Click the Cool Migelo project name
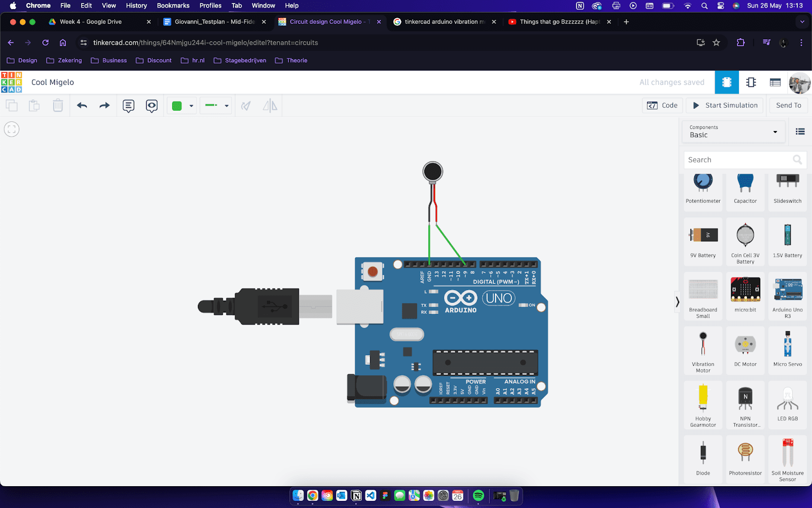The width and height of the screenshot is (812, 508). tap(53, 82)
